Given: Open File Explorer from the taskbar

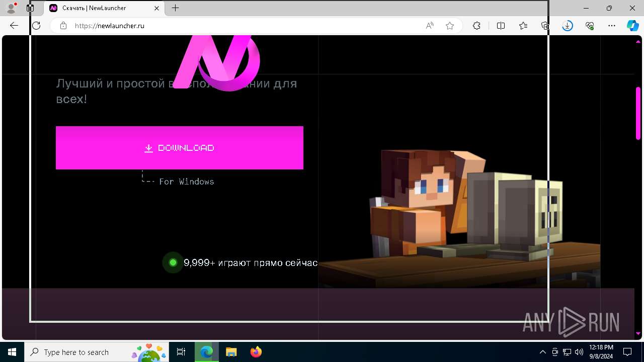Looking at the screenshot, I should coord(231,352).
